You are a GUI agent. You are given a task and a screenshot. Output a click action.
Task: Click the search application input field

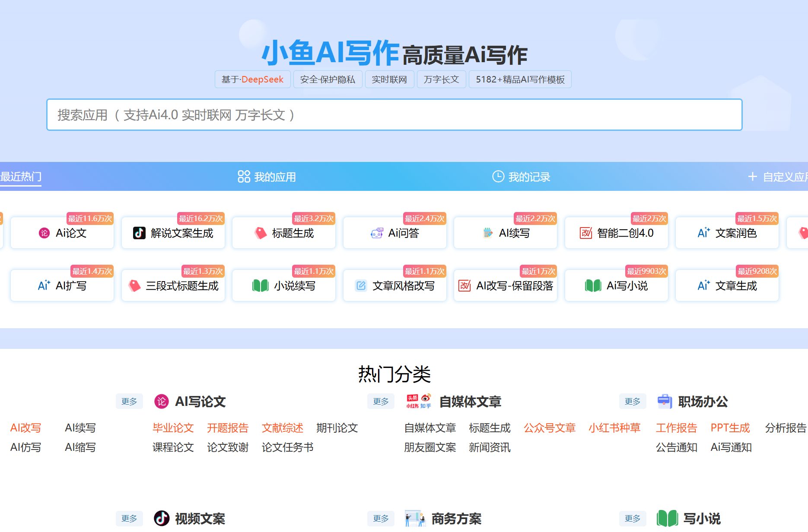pos(394,115)
